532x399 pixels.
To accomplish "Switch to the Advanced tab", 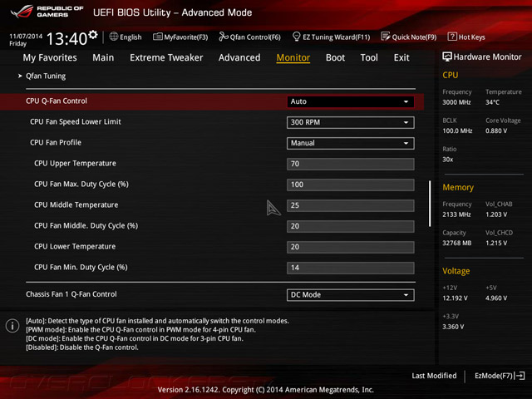I will (239, 57).
